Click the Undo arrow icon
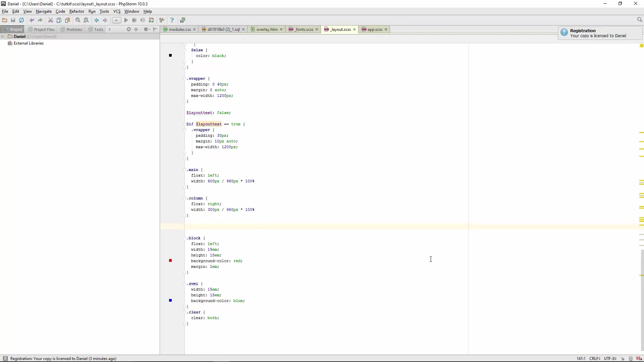This screenshot has height=362, width=644. pyautogui.click(x=32, y=20)
